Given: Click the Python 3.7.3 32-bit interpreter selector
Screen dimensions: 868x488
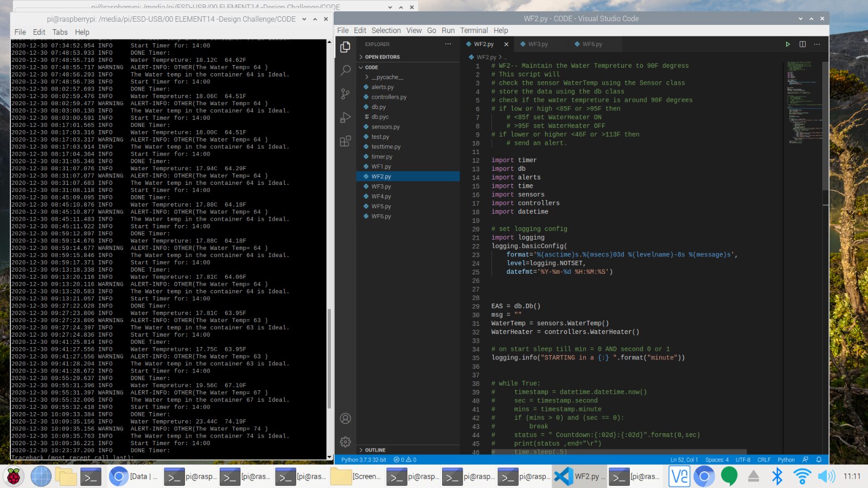Looking at the screenshot, I should [x=363, y=460].
